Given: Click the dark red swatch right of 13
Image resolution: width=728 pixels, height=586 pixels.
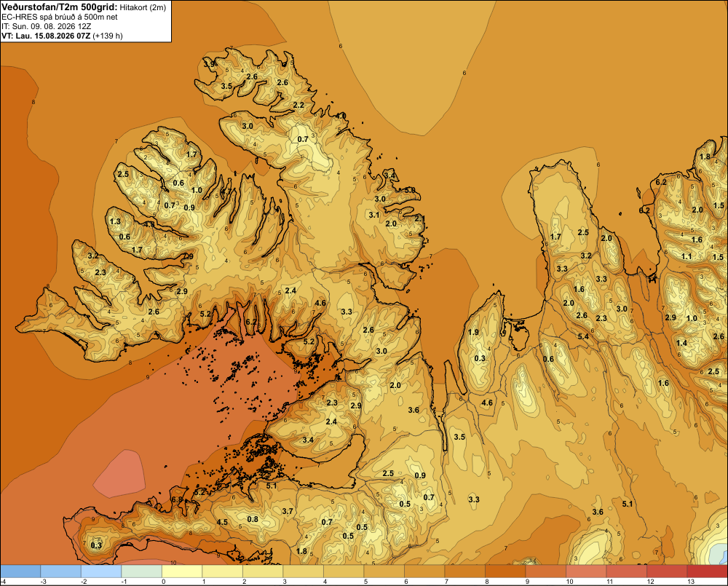Looking at the screenshot, I should (707, 571).
